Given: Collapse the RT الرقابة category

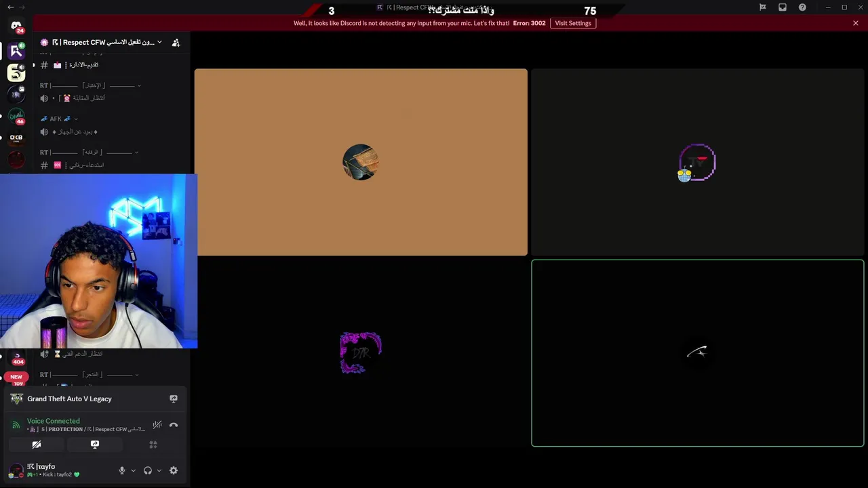Looking at the screenshot, I should 90,152.
